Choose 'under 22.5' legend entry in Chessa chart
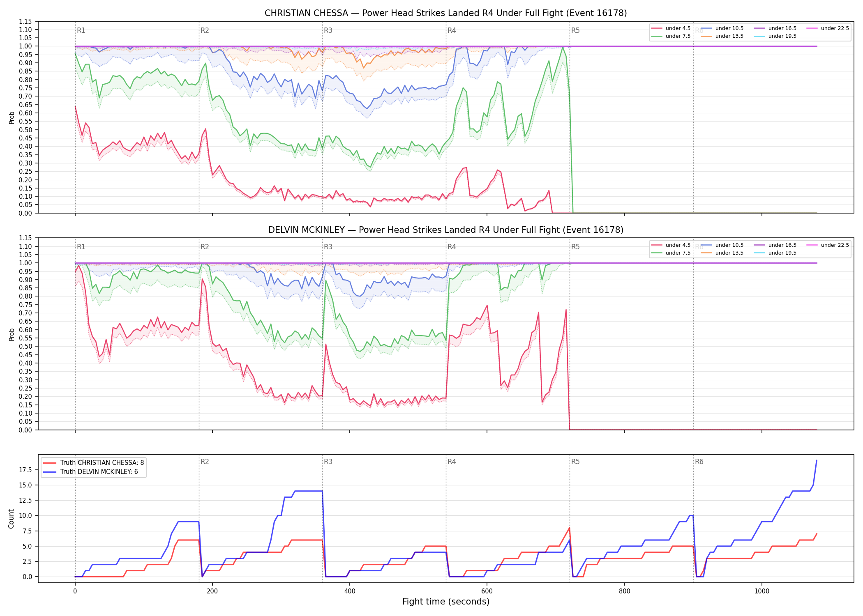The image size is (863, 616). 828,28
